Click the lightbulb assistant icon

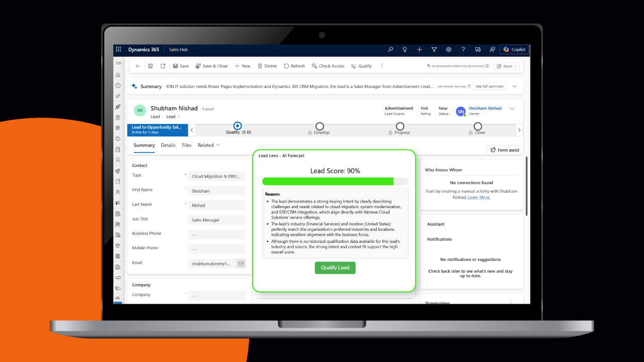405,50
